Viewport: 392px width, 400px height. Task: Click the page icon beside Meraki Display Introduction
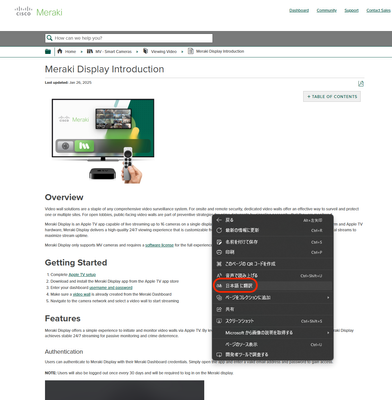191,51
